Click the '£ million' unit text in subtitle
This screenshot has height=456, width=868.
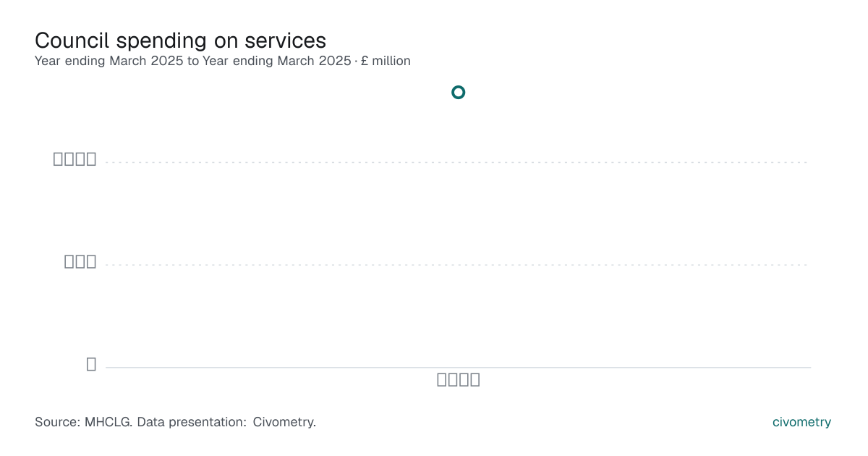386,62
